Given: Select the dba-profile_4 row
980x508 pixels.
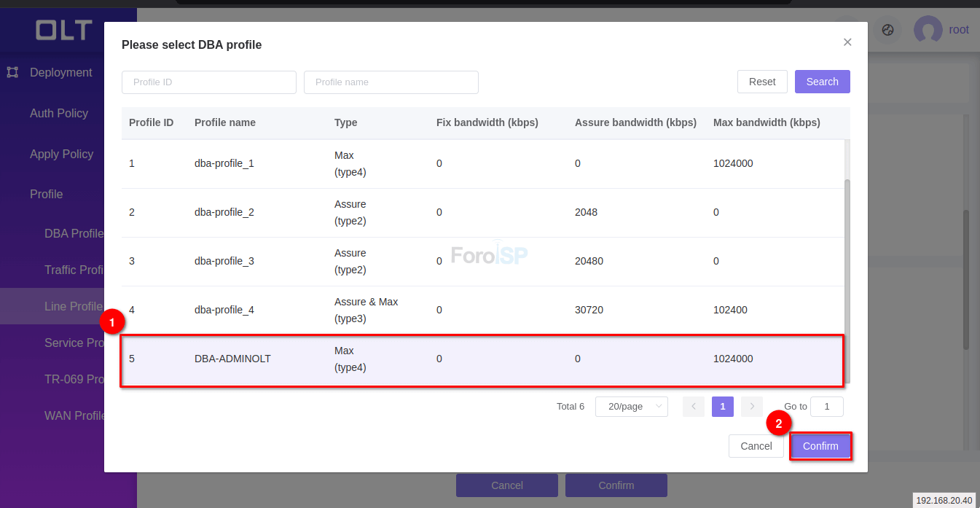Looking at the screenshot, I should [x=481, y=310].
